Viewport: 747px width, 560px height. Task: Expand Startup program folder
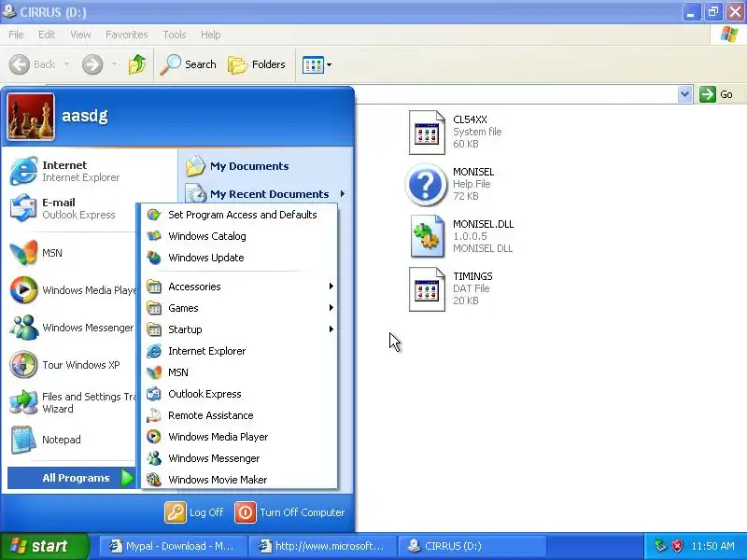pos(239,329)
